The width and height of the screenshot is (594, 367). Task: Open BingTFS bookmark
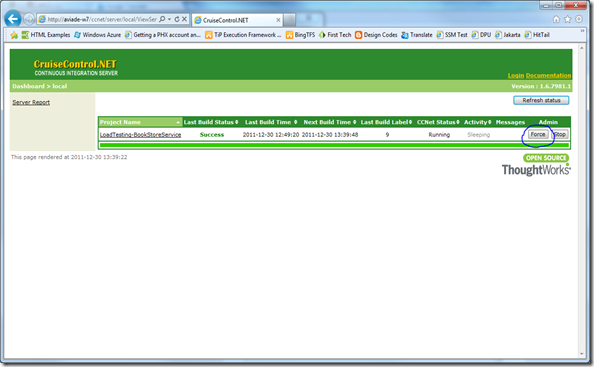pos(300,35)
